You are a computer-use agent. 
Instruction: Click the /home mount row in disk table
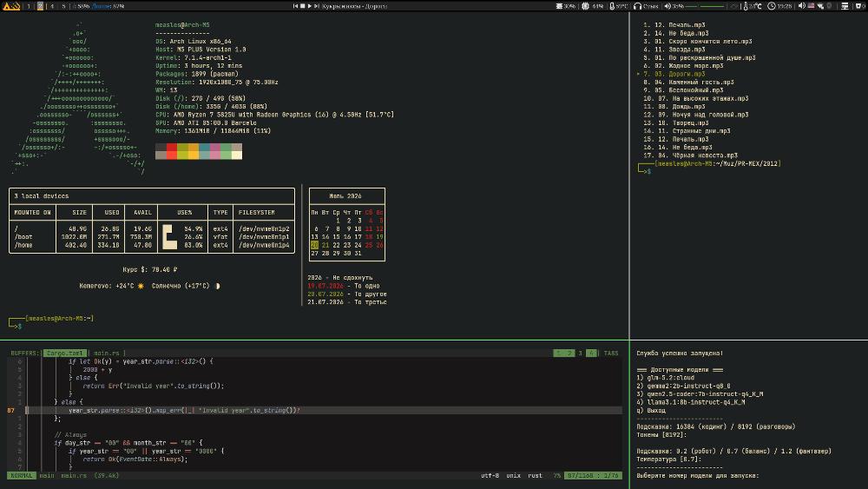coord(152,245)
